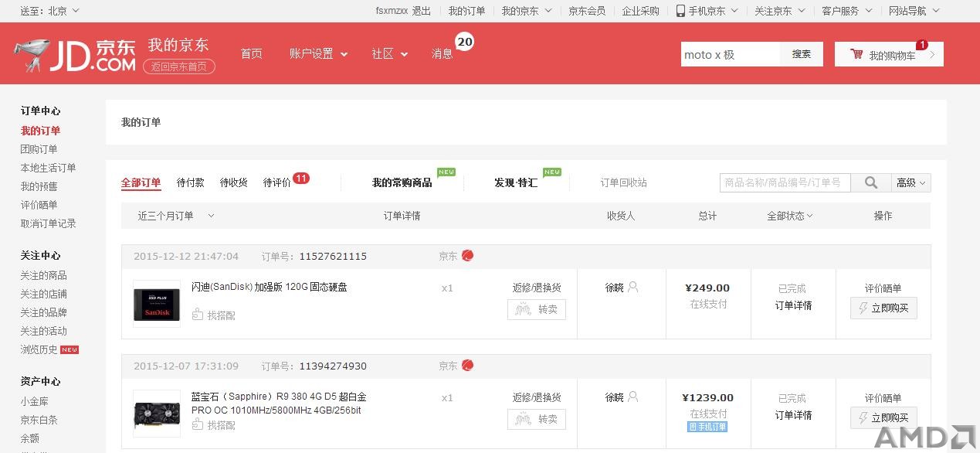The image size is (980, 453).
Task: Open 关注的商品 in sidebar
Action: [43, 275]
